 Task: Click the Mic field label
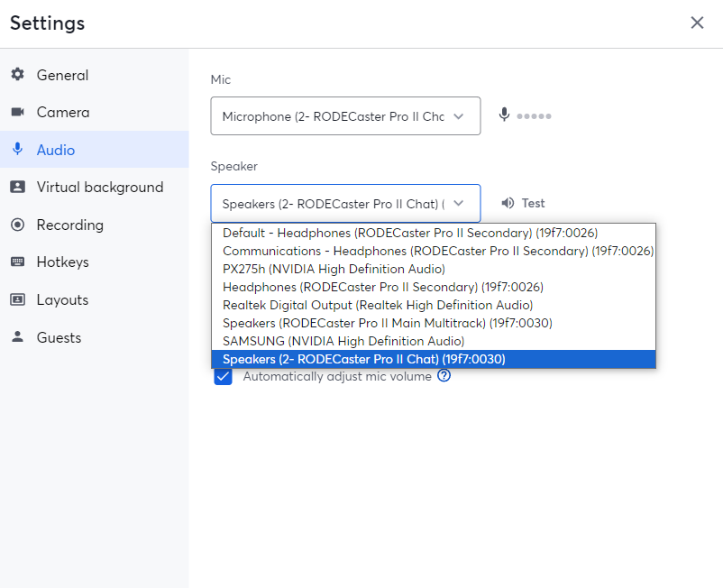pyautogui.click(x=220, y=79)
